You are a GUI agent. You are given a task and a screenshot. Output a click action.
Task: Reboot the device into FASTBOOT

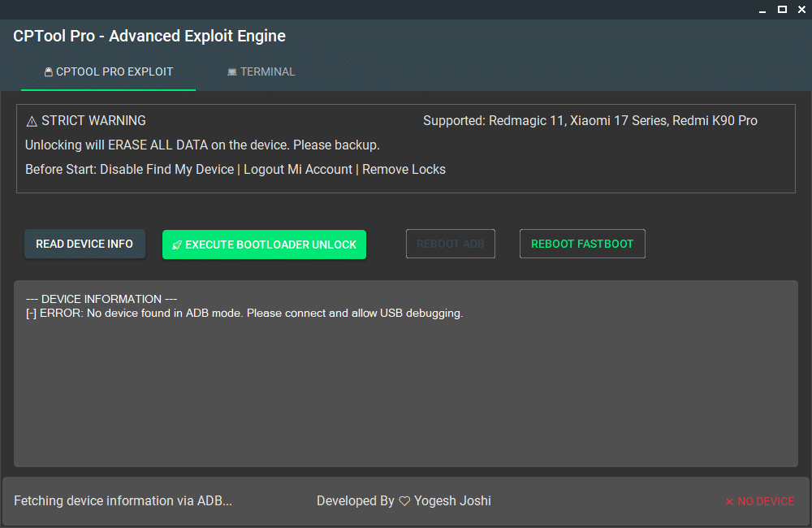582,244
